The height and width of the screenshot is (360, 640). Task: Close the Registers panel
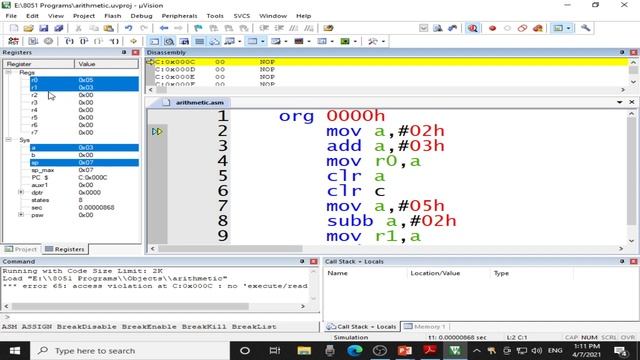[136, 52]
